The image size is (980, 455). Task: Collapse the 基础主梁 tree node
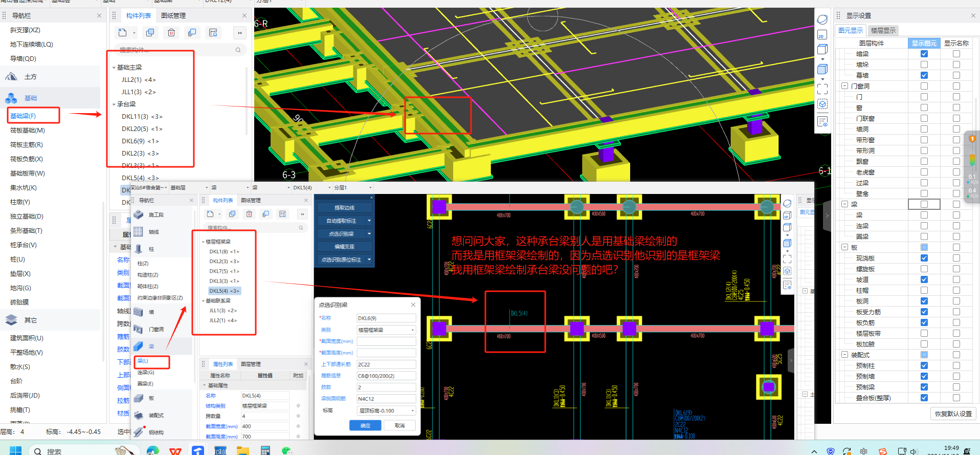click(x=114, y=68)
